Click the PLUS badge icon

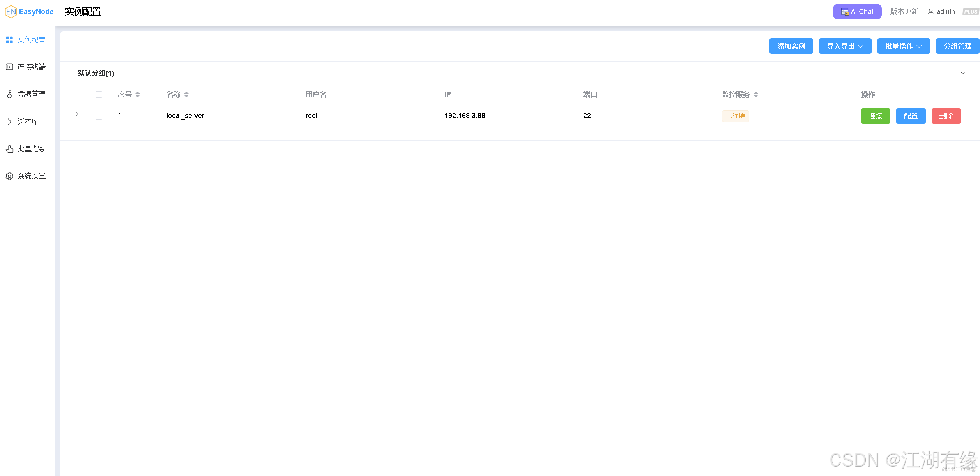(970, 12)
